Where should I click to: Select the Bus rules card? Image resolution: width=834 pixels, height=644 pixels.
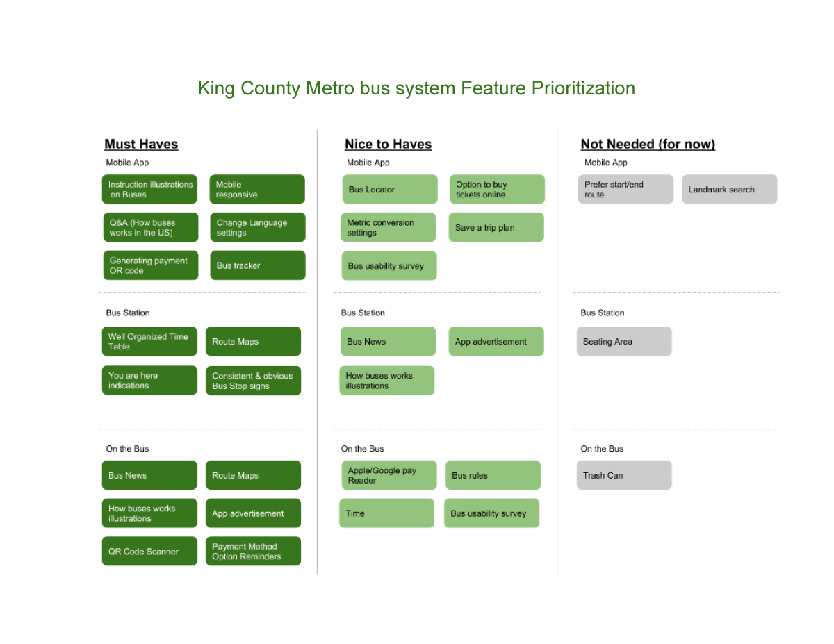(493, 475)
